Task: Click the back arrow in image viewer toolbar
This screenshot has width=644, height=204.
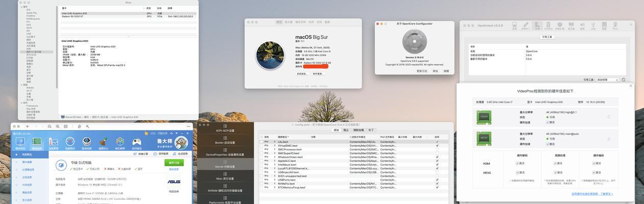Action: pyautogui.click(x=28, y=126)
